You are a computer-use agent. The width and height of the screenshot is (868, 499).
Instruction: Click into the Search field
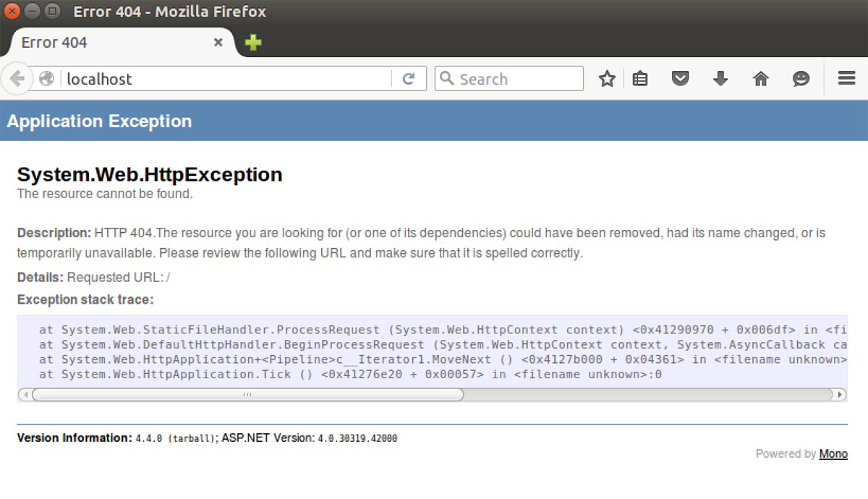pos(509,79)
